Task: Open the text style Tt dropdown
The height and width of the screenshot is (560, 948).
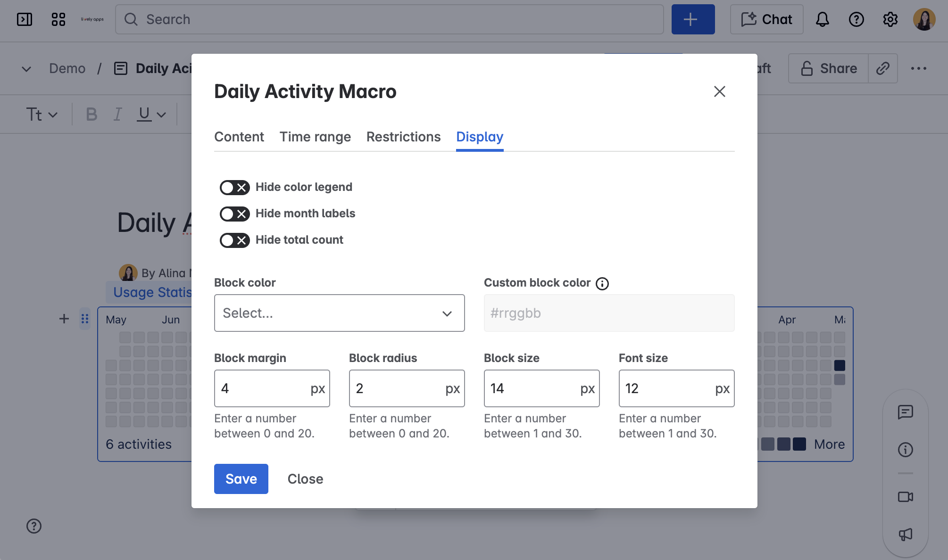Action: coord(42,114)
